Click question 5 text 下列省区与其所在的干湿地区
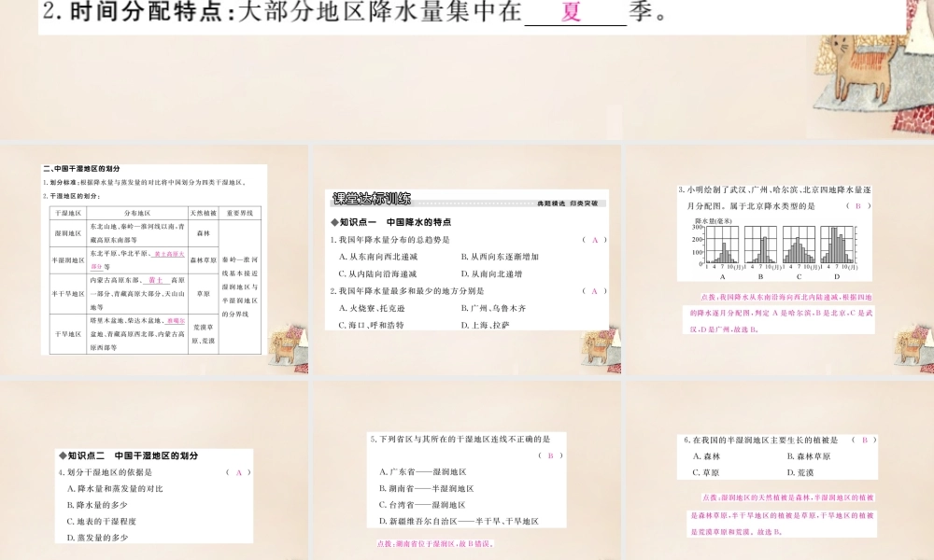 tap(460, 439)
